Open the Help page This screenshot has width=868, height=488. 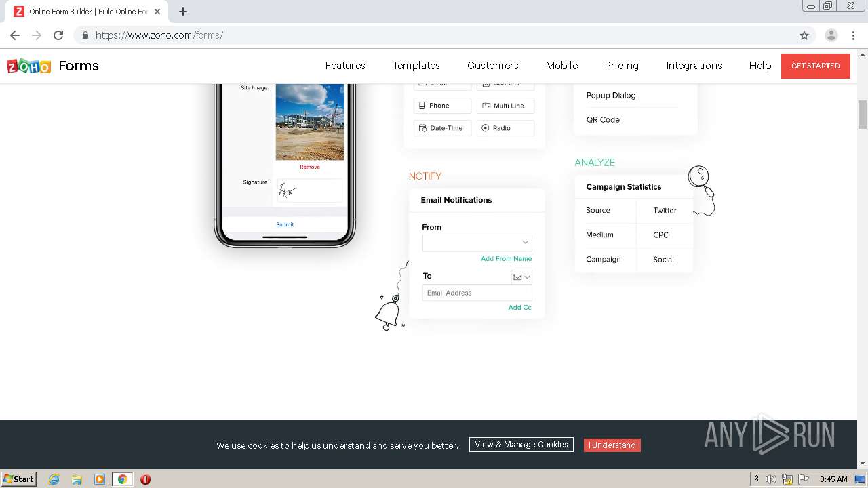760,66
